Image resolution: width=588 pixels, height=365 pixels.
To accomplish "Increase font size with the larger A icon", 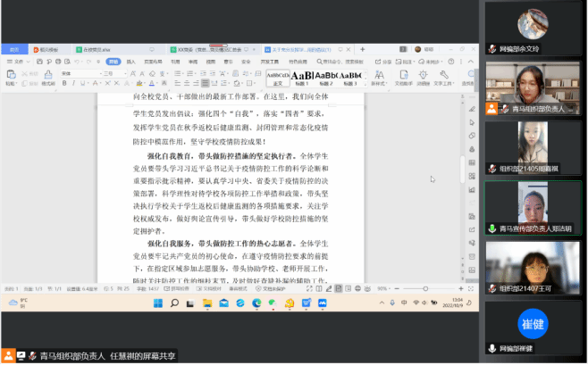I will [133, 73].
